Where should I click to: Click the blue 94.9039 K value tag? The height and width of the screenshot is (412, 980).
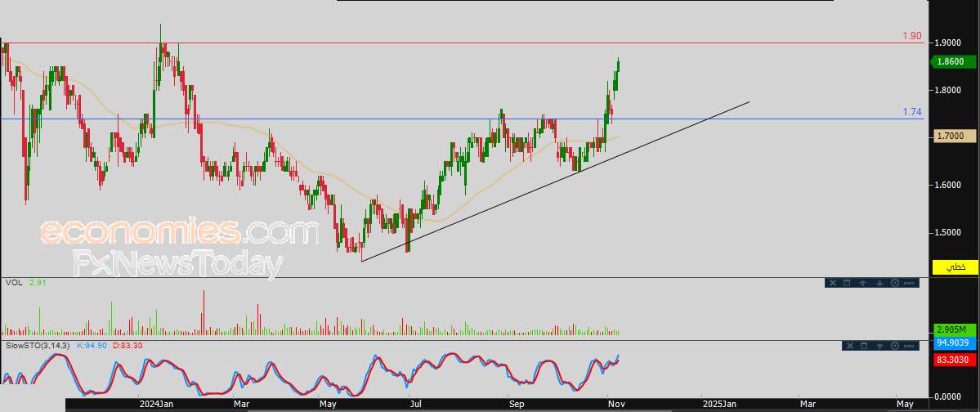click(955, 343)
